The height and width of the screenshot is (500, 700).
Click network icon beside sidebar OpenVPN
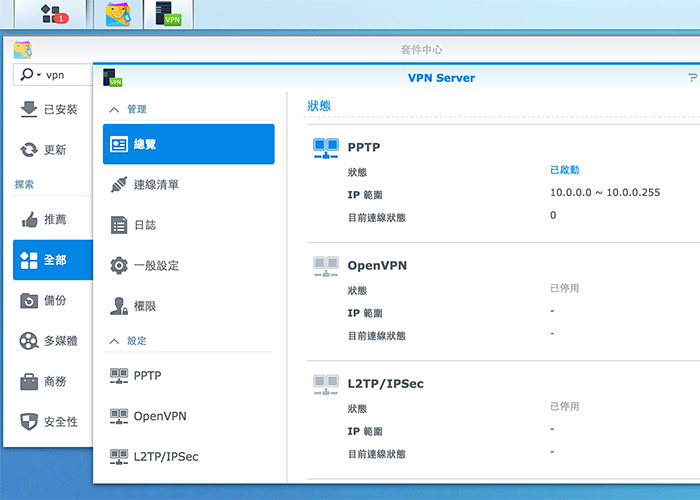click(x=119, y=416)
